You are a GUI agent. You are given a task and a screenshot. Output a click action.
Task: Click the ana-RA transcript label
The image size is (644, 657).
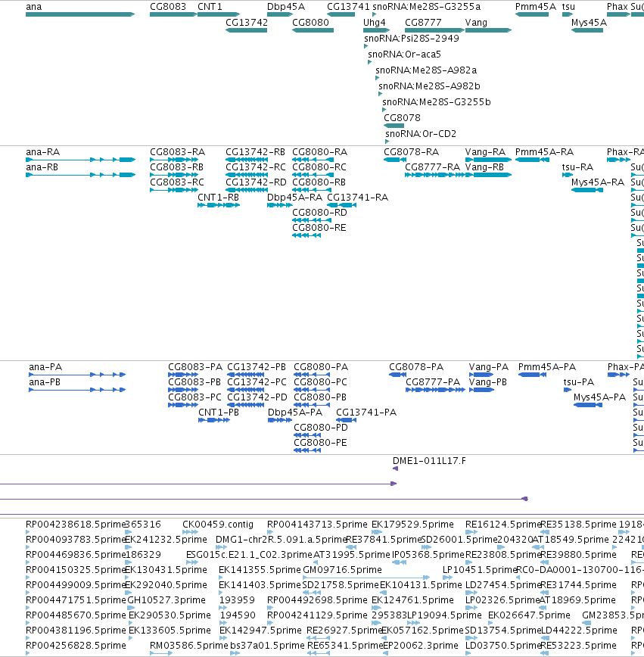(42, 152)
